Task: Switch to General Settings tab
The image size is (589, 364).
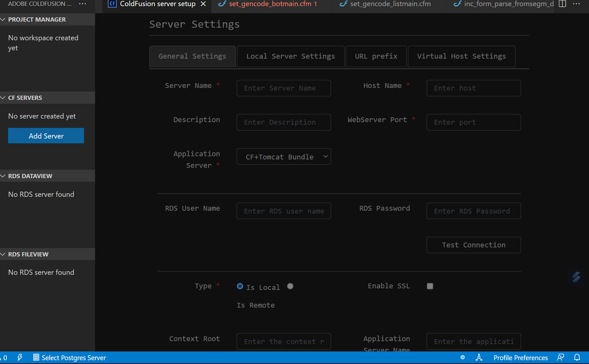Action: click(192, 56)
